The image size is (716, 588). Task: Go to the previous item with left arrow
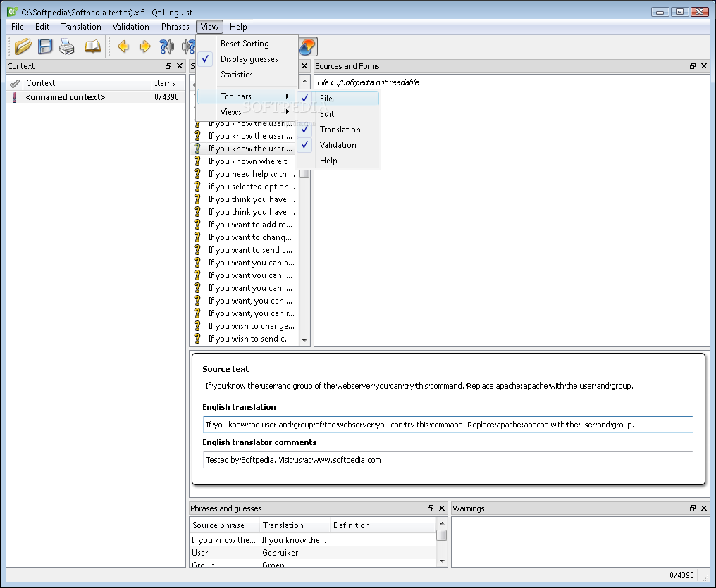click(x=123, y=46)
